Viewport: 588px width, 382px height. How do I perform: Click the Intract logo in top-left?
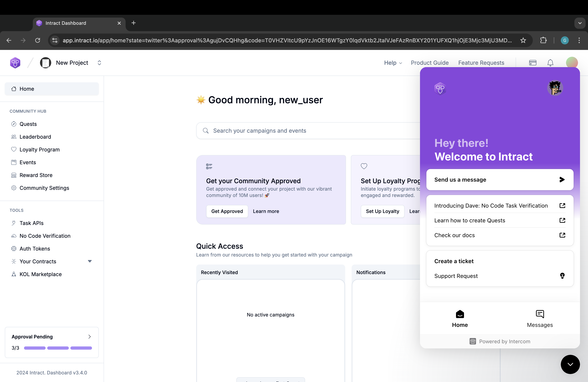click(15, 63)
